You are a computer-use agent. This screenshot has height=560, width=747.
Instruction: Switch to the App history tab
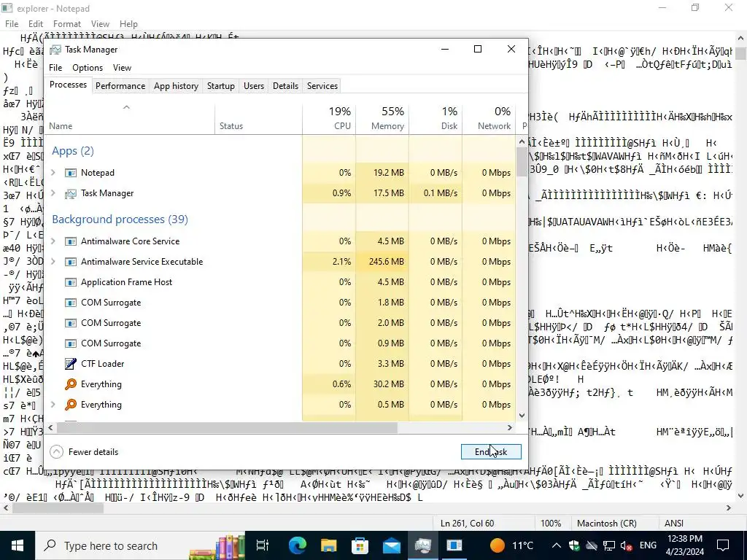[x=176, y=86]
